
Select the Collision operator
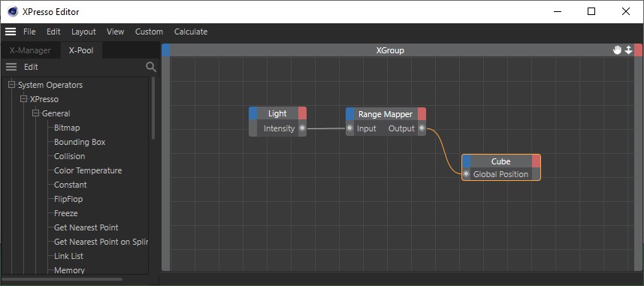point(70,156)
